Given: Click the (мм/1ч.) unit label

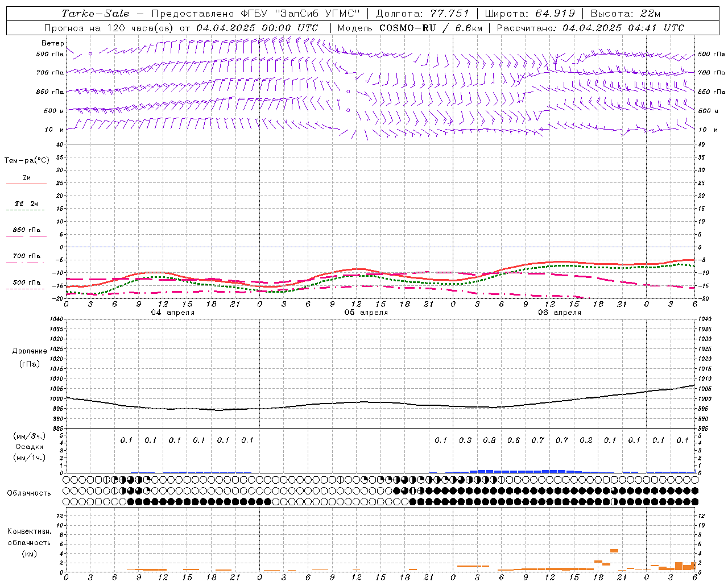Looking at the screenshot, I should [x=30, y=458].
